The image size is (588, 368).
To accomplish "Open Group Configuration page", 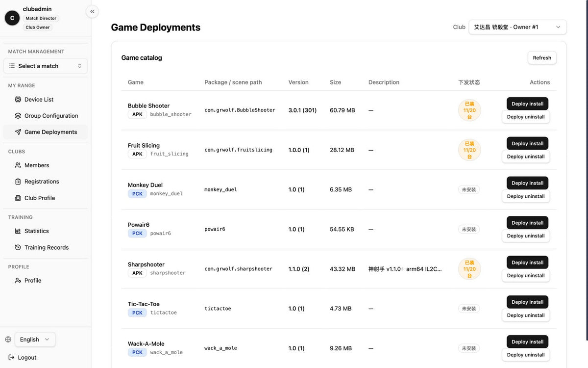I will pos(46,116).
